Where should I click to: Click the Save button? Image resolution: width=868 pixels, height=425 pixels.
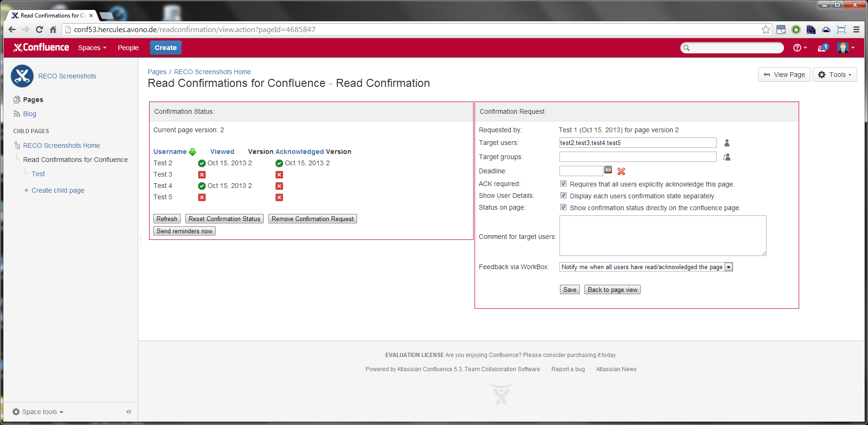point(570,289)
